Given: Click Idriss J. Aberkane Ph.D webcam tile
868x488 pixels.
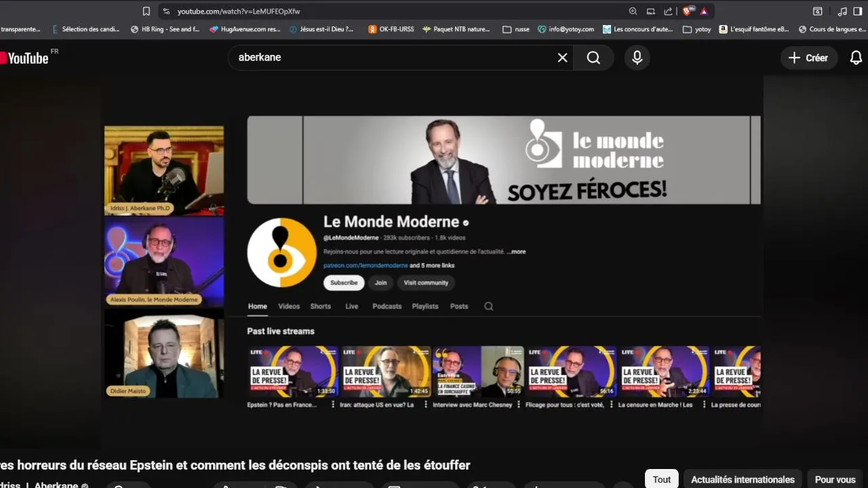Looking at the screenshot, I should 164,170.
